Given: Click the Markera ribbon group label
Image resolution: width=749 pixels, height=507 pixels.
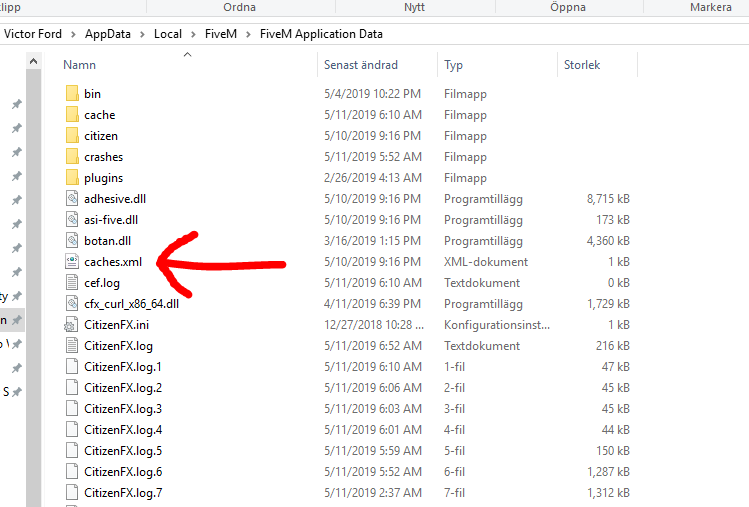Looking at the screenshot, I should pos(711,7).
